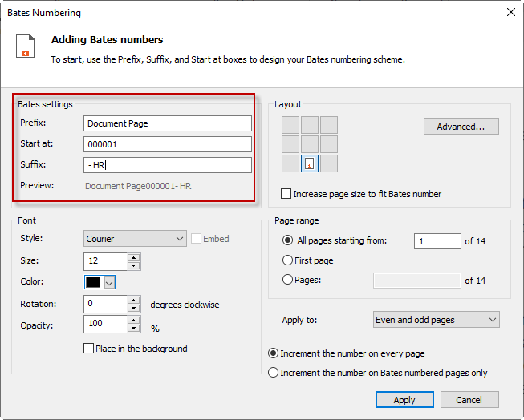Select the middle-right layout position cell
524x420 pixels.
tap(328, 144)
